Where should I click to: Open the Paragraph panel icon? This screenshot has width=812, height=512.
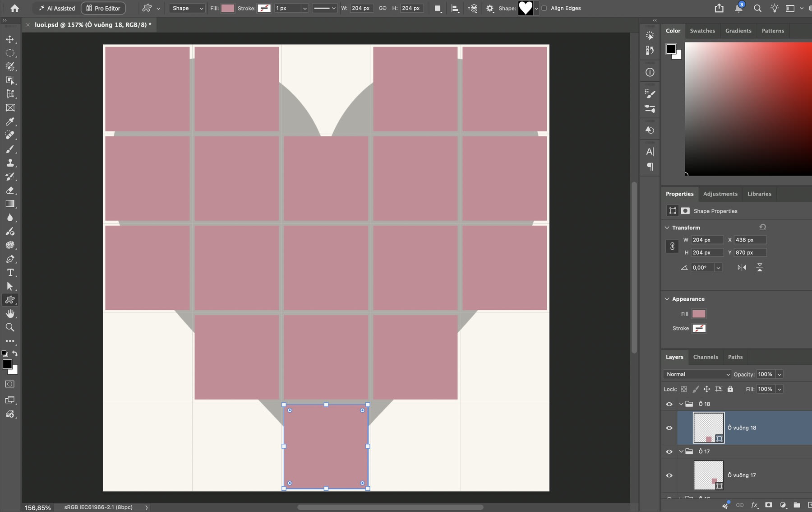coord(650,167)
